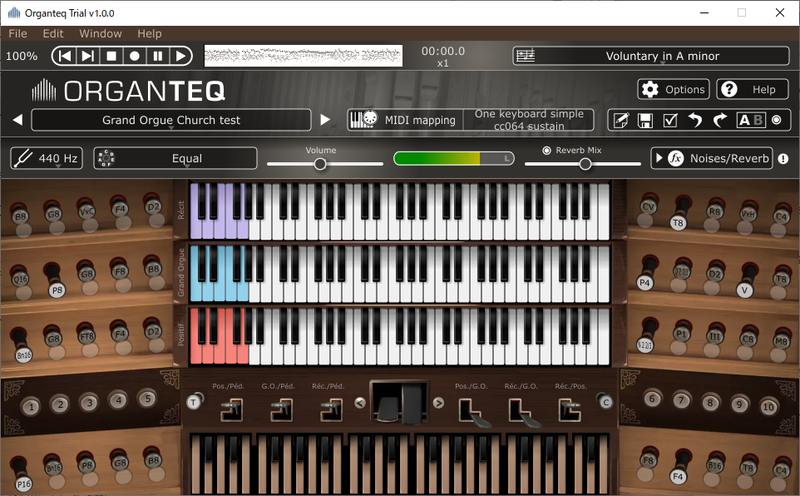Toggle the Réc./G.O. coupler
The image size is (800, 496).
click(523, 411)
